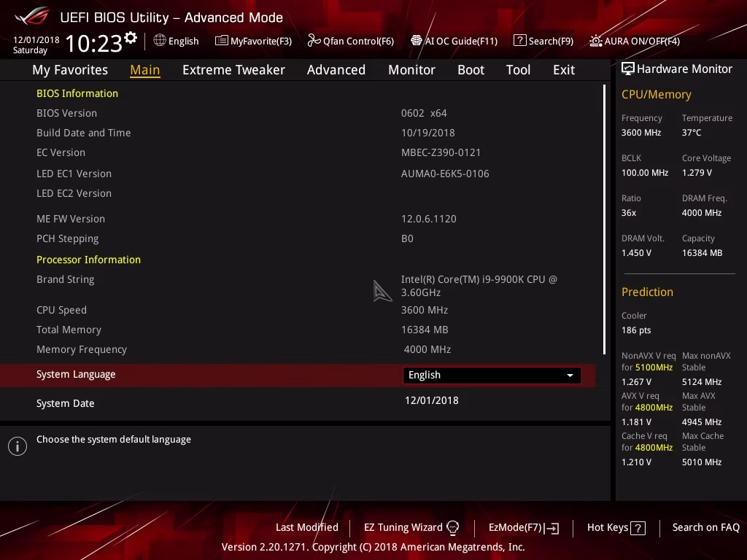747x560 pixels.
Task: Click the 10:23 clock display
Action: pyautogui.click(x=94, y=43)
